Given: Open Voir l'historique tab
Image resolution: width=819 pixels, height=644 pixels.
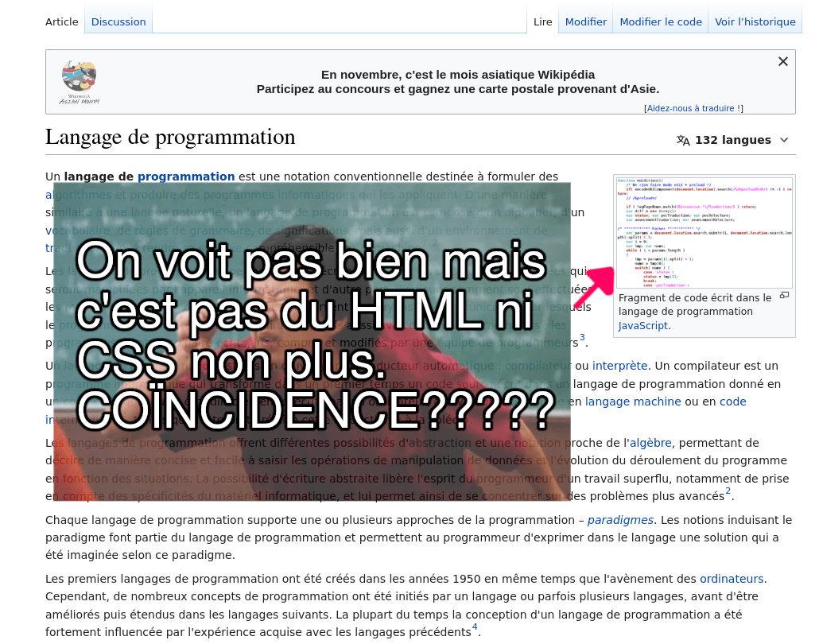Looking at the screenshot, I should coord(755,21).
